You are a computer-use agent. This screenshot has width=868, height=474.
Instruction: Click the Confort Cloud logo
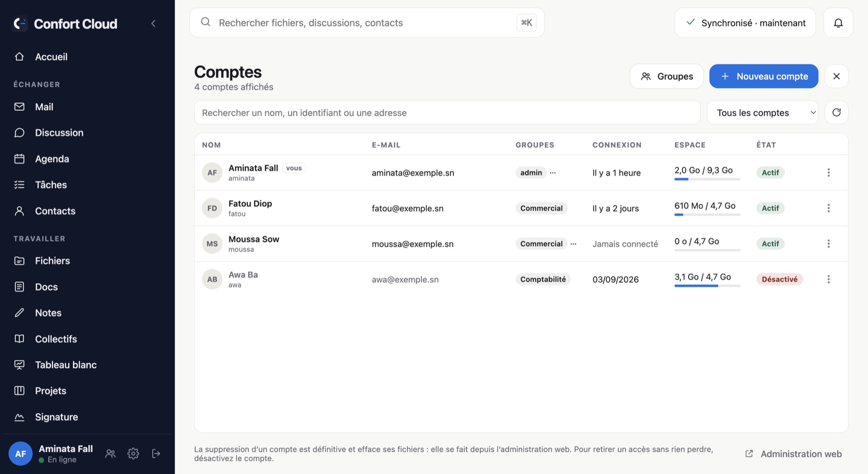click(x=20, y=23)
